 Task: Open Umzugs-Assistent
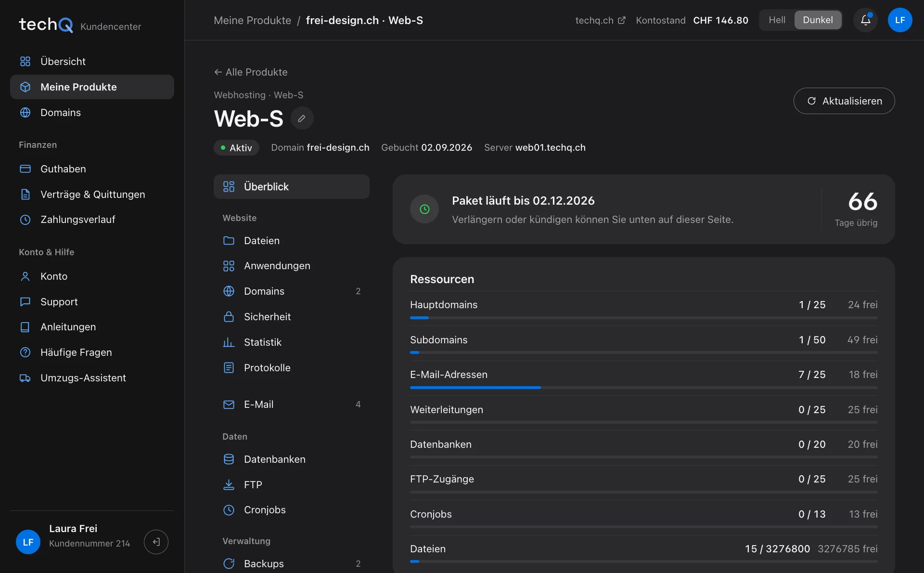click(92, 378)
